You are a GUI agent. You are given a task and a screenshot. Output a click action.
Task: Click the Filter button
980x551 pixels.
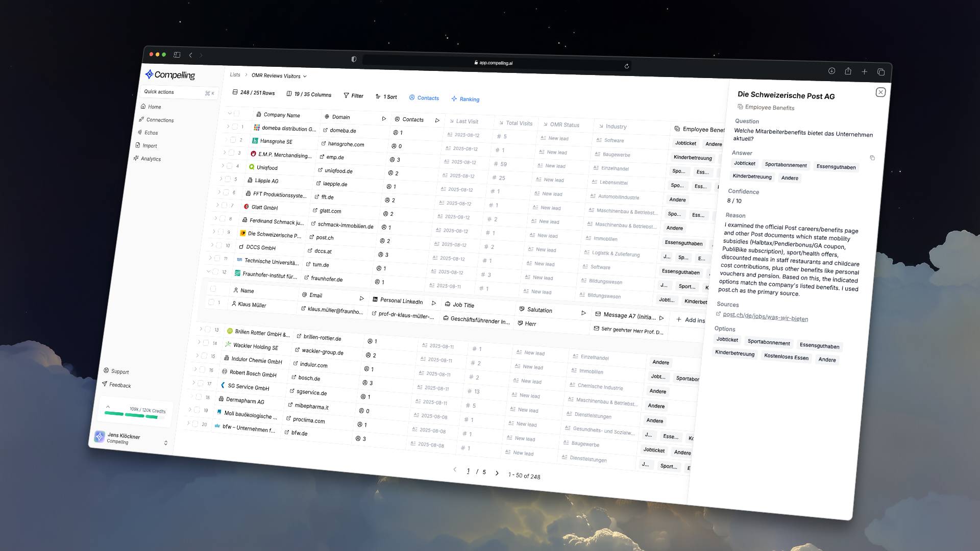coord(353,96)
